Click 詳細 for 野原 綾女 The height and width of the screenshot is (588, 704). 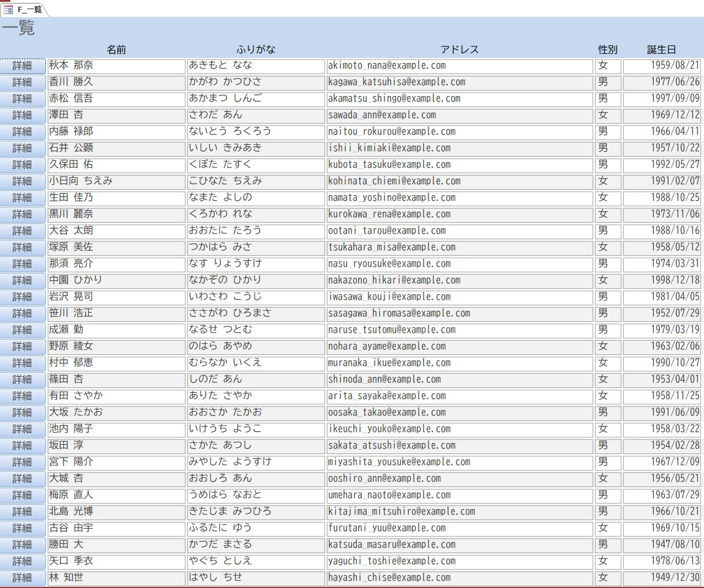(23, 347)
